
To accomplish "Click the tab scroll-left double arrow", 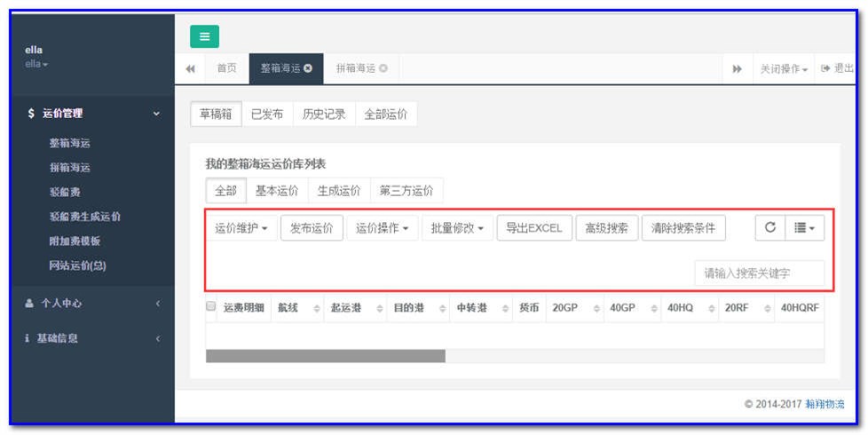I will 191,69.
